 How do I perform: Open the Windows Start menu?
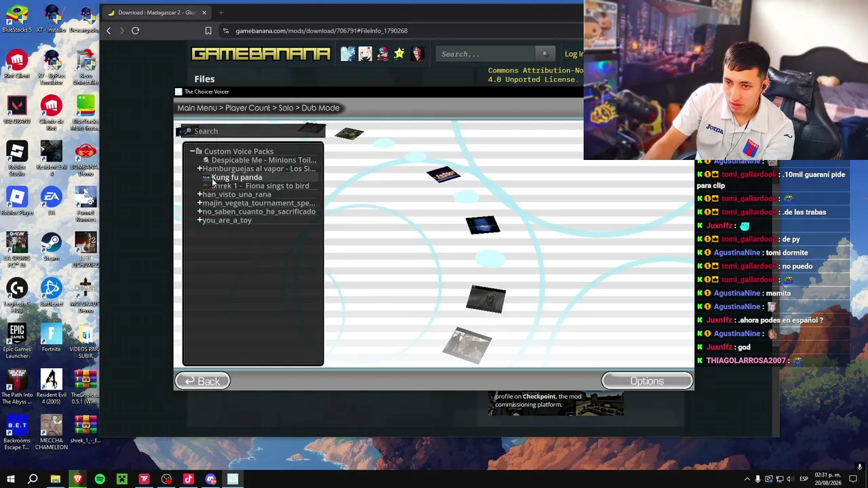(10, 479)
